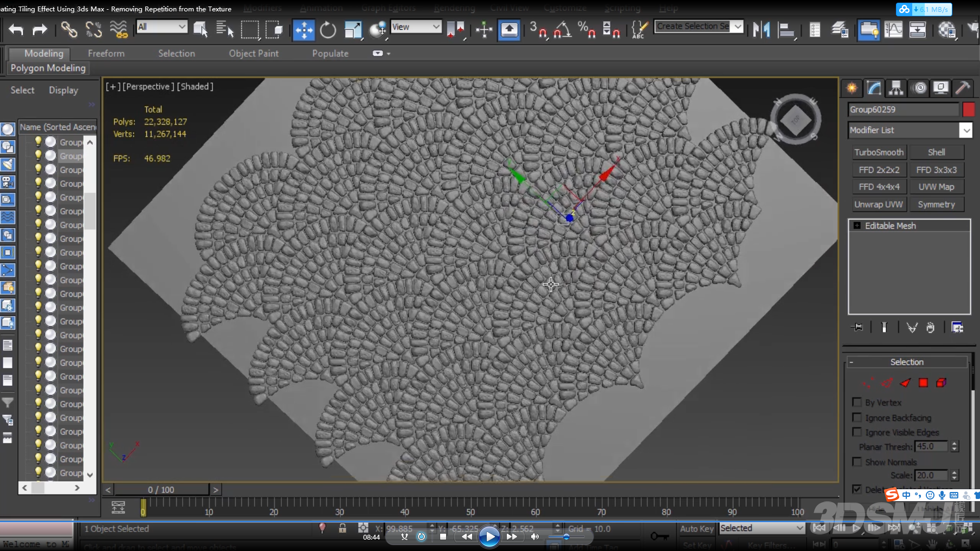Activate the Select and Rotate tool
The width and height of the screenshot is (980, 551).
[328, 30]
